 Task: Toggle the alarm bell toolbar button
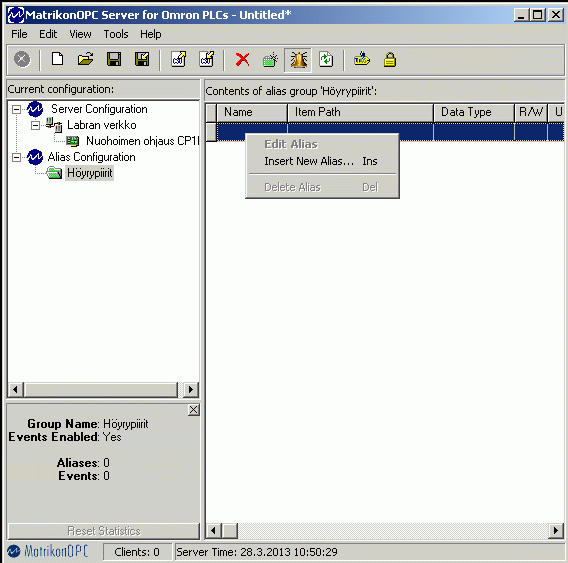coord(298,60)
